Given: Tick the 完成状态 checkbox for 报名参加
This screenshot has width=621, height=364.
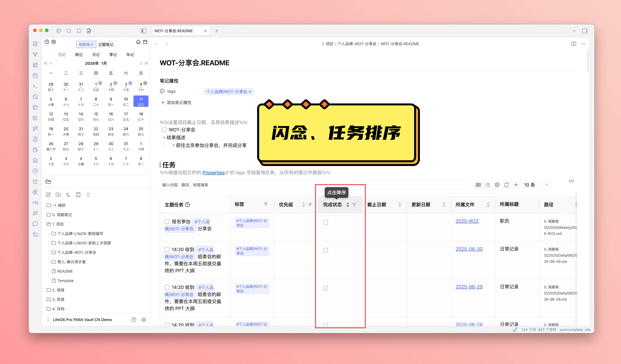Looking at the screenshot, I should pos(325,222).
